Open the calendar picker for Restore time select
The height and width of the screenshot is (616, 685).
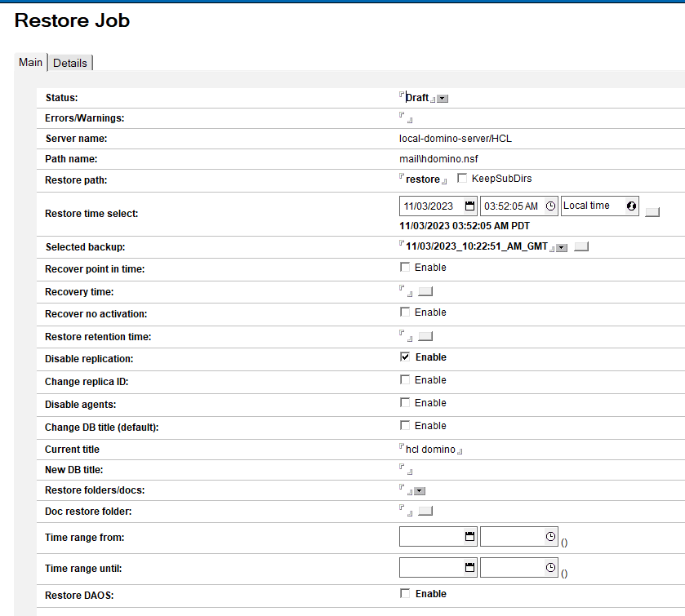click(x=469, y=206)
